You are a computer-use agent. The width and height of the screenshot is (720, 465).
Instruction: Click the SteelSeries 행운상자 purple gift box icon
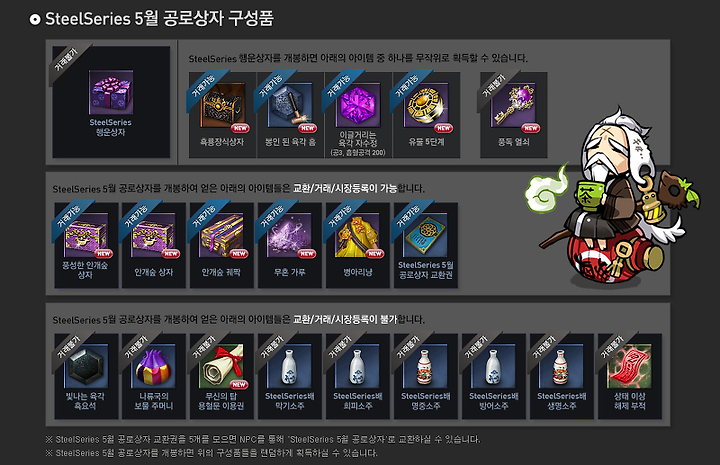111,92
